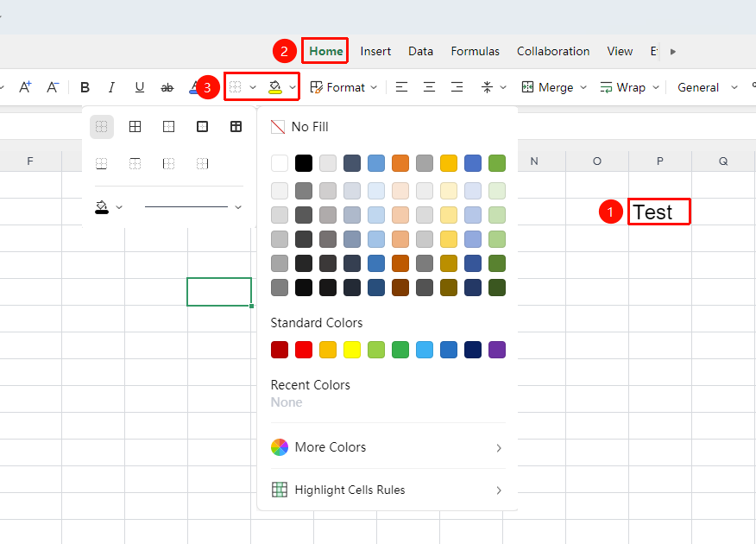This screenshot has height=544, width=756.
Task: Open the borders dropdown arrow
Action: [253, 87]
